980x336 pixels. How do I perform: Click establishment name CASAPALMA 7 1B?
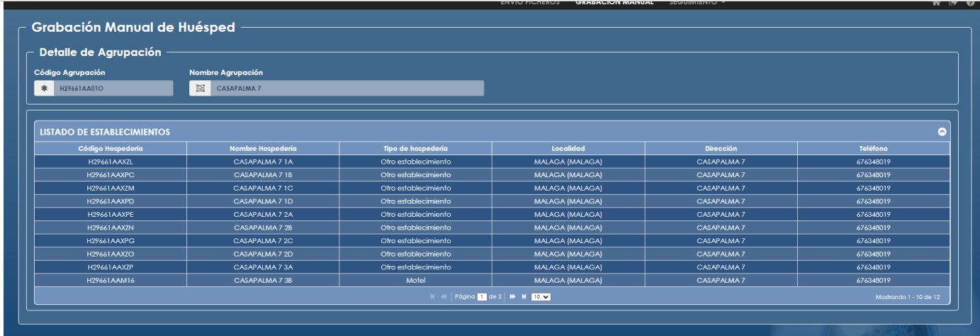click(263, 175)
